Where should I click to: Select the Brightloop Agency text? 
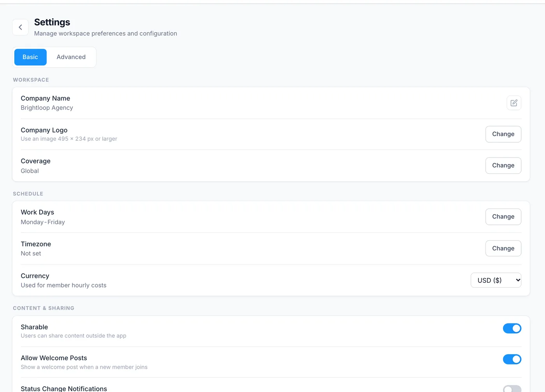click(x=47, y=108)
